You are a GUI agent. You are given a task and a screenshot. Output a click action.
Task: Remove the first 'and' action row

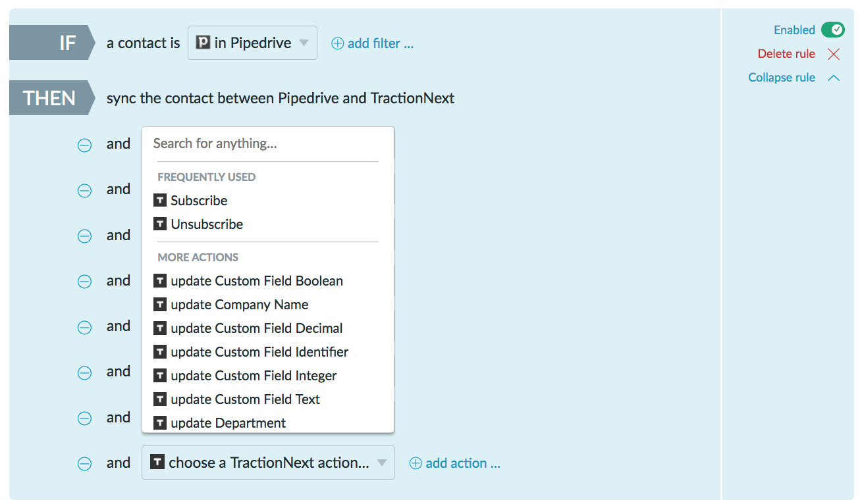point(85,145)
